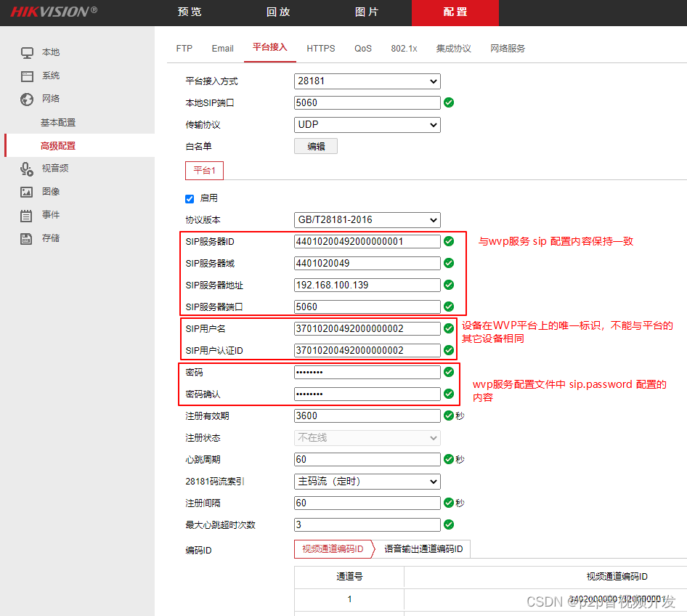Open the 回放 menu at top

coord(278,12)
